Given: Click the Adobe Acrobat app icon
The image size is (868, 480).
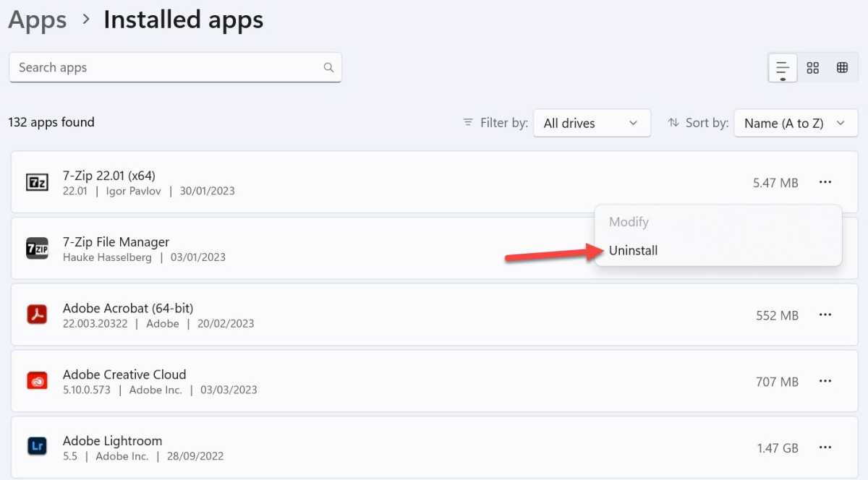Looking at the screenshot, I should pos(37,314).
